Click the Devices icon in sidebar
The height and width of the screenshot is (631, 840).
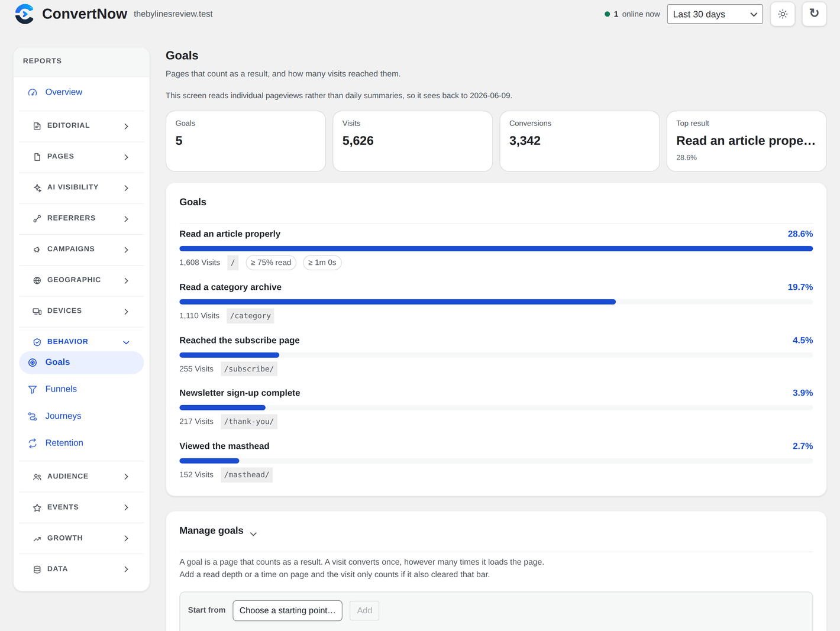37,311
